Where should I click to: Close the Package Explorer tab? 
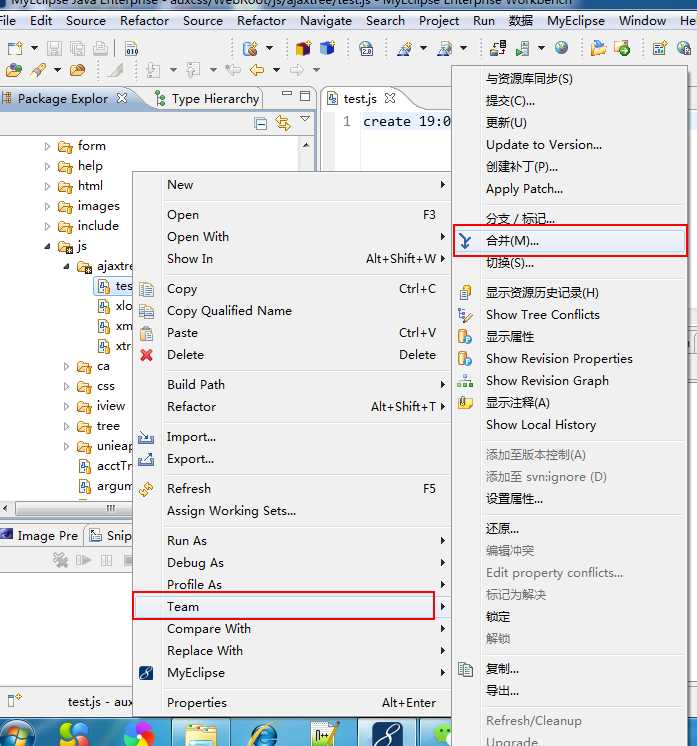point(122,98)
